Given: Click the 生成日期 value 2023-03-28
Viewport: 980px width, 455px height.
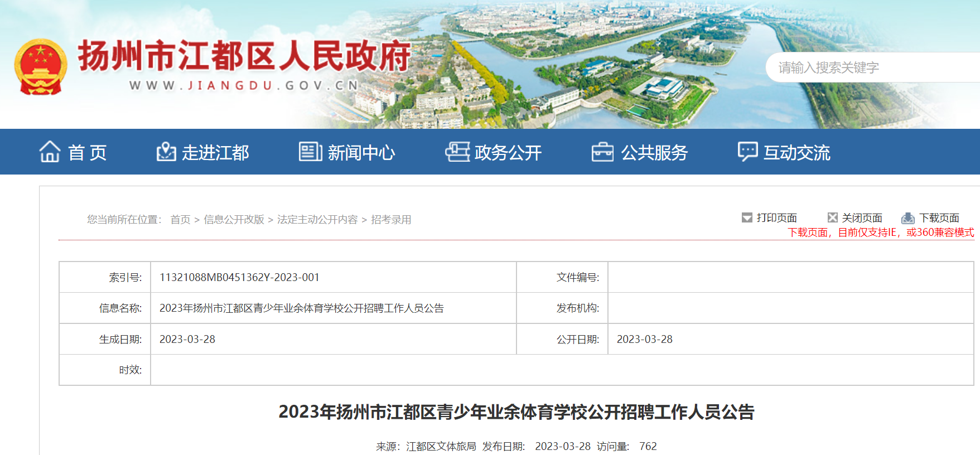Looking at the screenshot, I should pyautogui.click(x=187, y=339).
